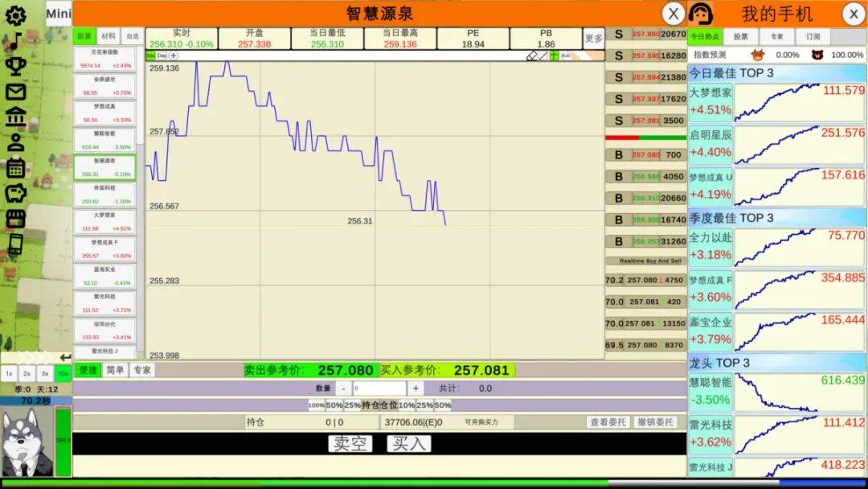The width and height of the screenshot is (868, 489).
Task: Switch order mode to 便捷
Action: tap(88, 370)
